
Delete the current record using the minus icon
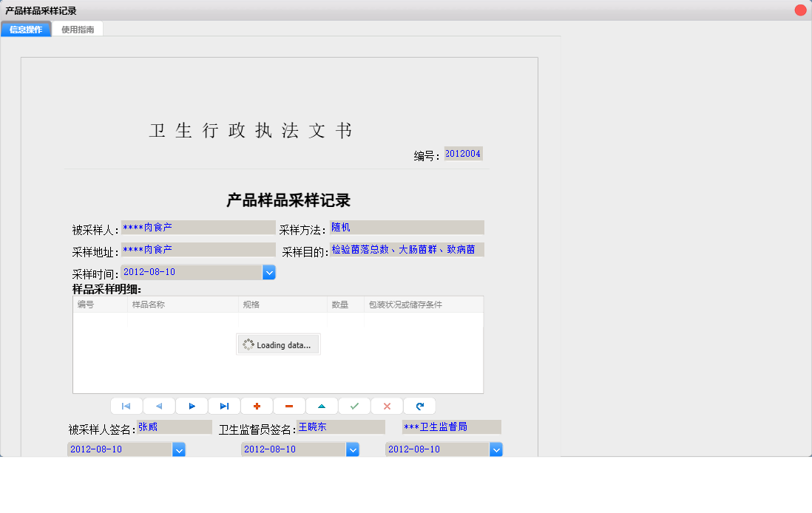[288, 406]
